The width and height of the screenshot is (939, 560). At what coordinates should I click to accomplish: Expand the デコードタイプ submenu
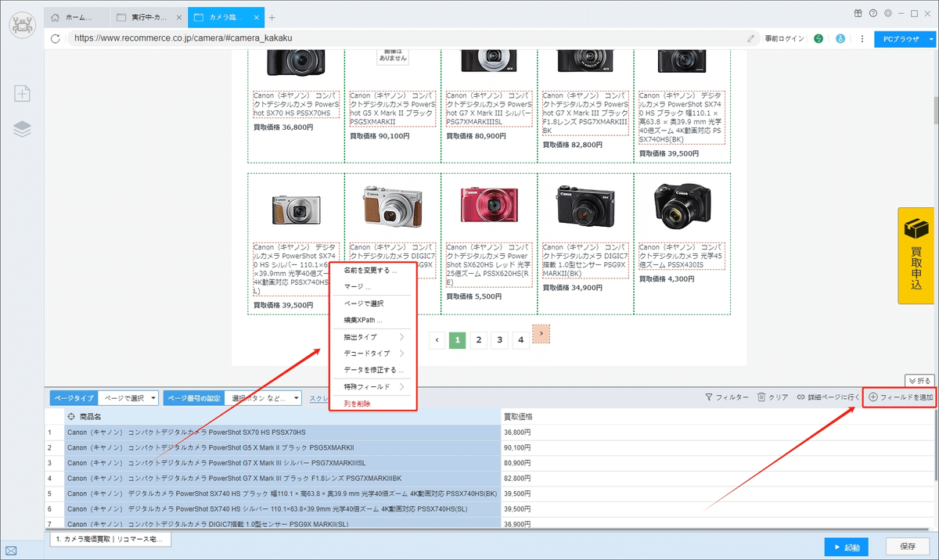tap(373, 354)
